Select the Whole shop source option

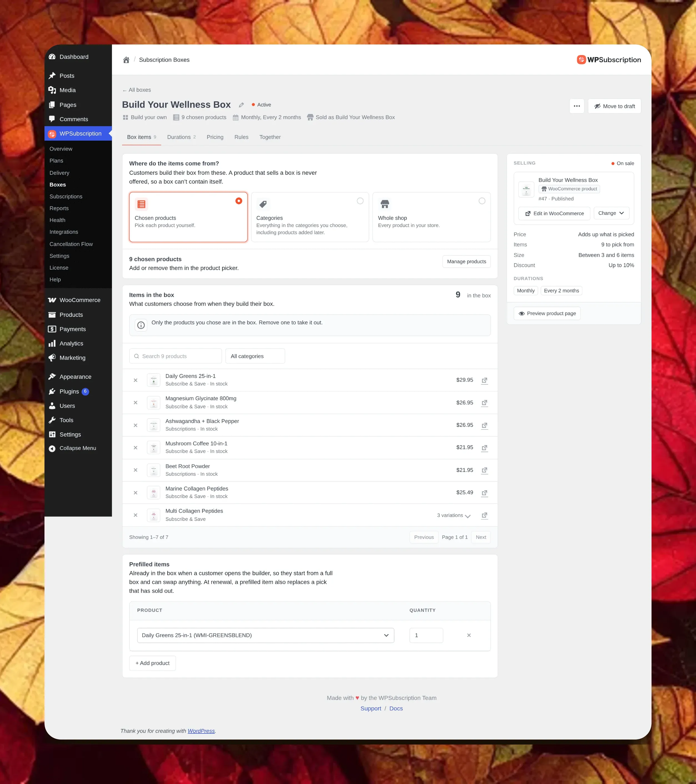pyautogui.click(x=432, y=217)
